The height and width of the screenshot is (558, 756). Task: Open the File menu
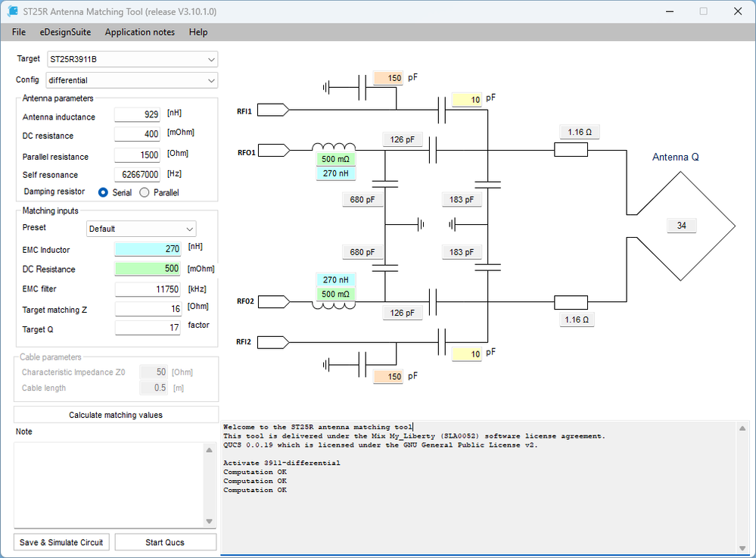tap(19, 33)
